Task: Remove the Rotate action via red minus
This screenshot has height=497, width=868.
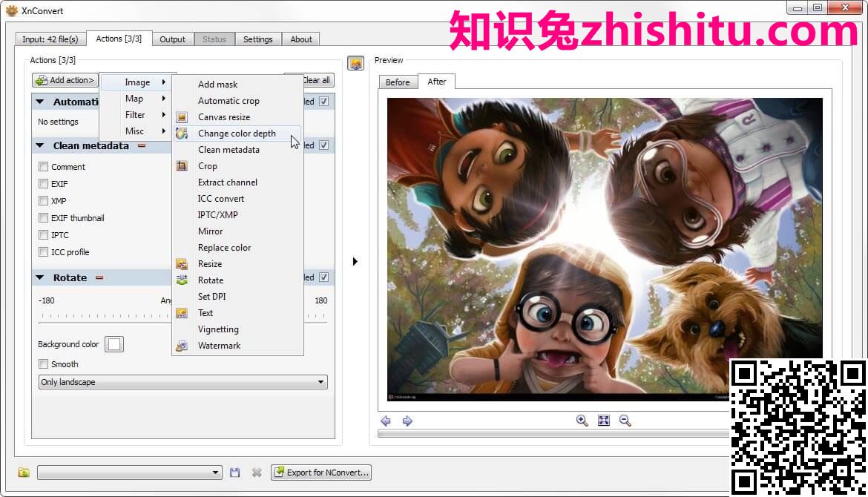Action: (x=99, y=278)
